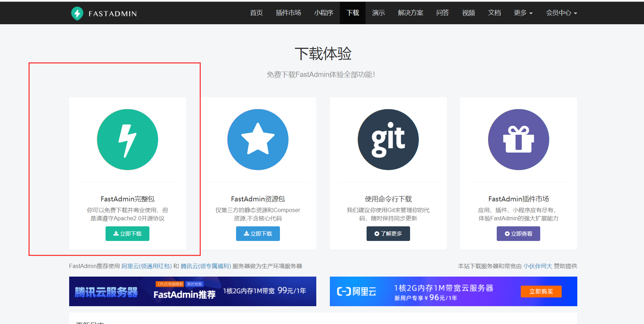Click subtitle 免费下载FastAdmin体验全部功能!
The width and height of the screenshot is (644, 324).
click(x=321, y=74)
